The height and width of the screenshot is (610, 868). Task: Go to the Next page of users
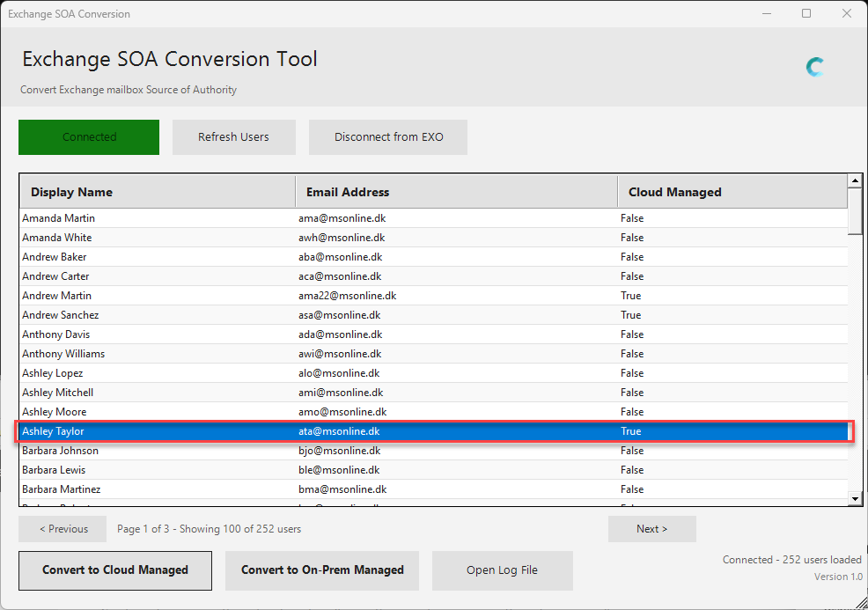point(651,529)
